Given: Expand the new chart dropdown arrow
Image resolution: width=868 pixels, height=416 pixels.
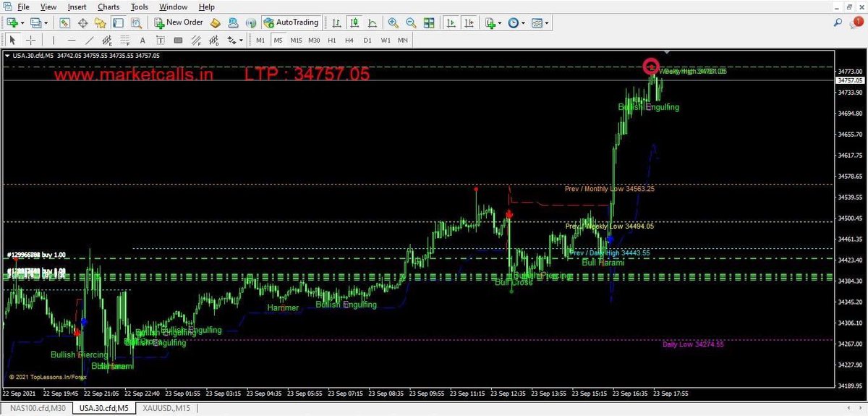Looking at the screenshot, I should coord(23,23).
